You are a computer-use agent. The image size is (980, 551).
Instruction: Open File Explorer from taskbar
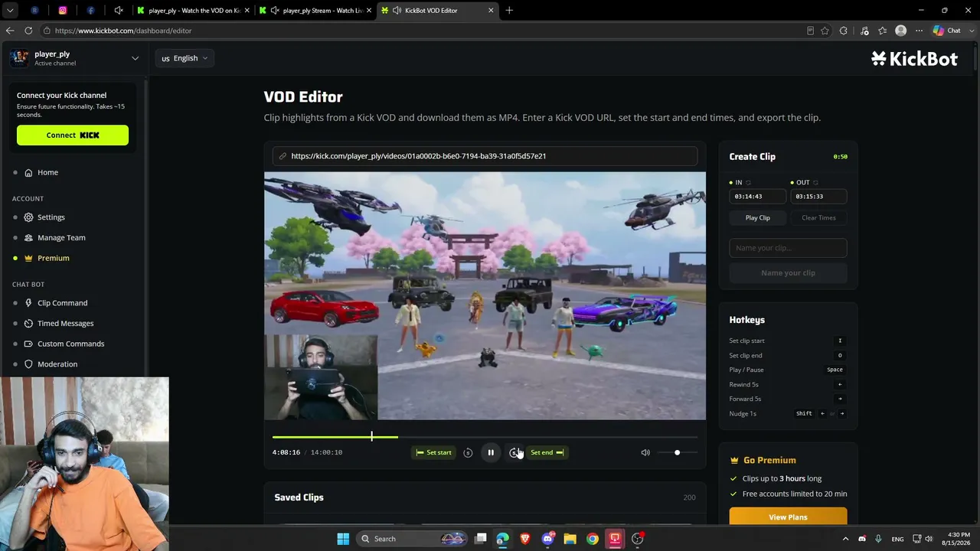point(570,539)
